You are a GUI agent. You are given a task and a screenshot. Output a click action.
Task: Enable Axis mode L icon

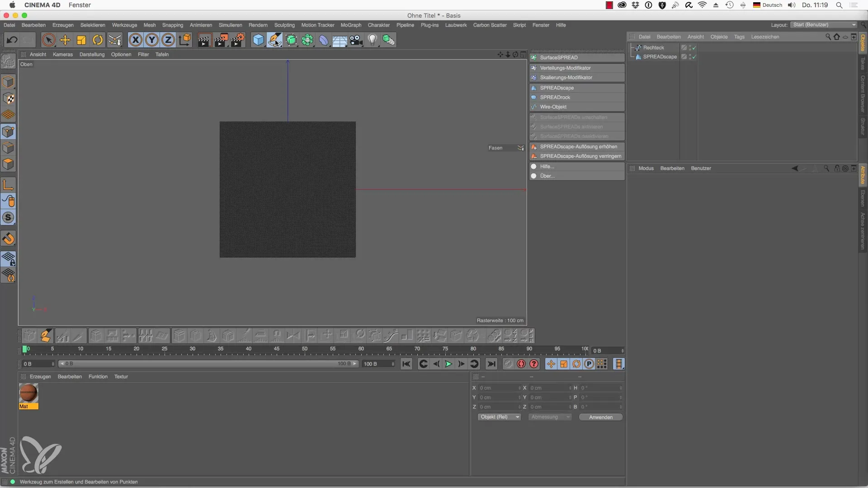[x=8, y=184]
